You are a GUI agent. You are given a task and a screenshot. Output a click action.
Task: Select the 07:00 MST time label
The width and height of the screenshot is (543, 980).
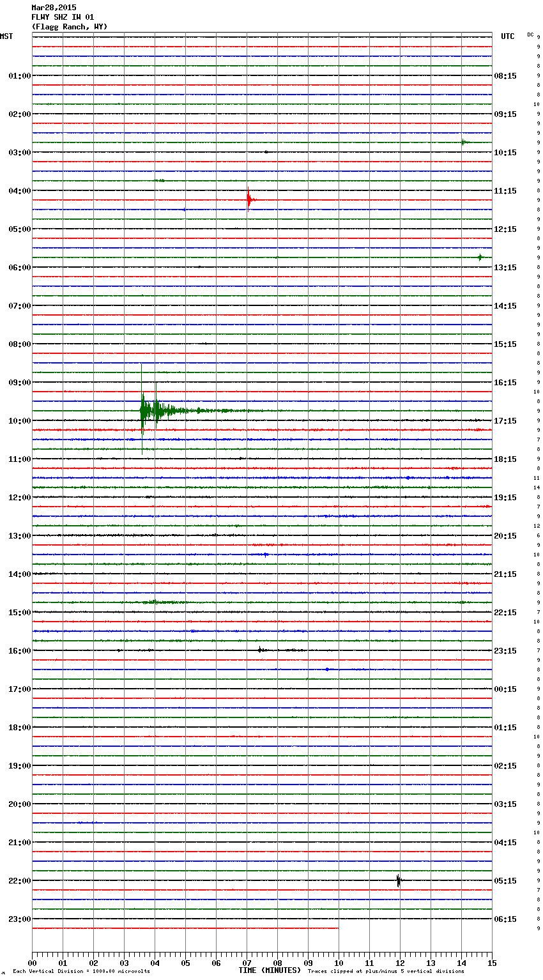coord(20,306)
